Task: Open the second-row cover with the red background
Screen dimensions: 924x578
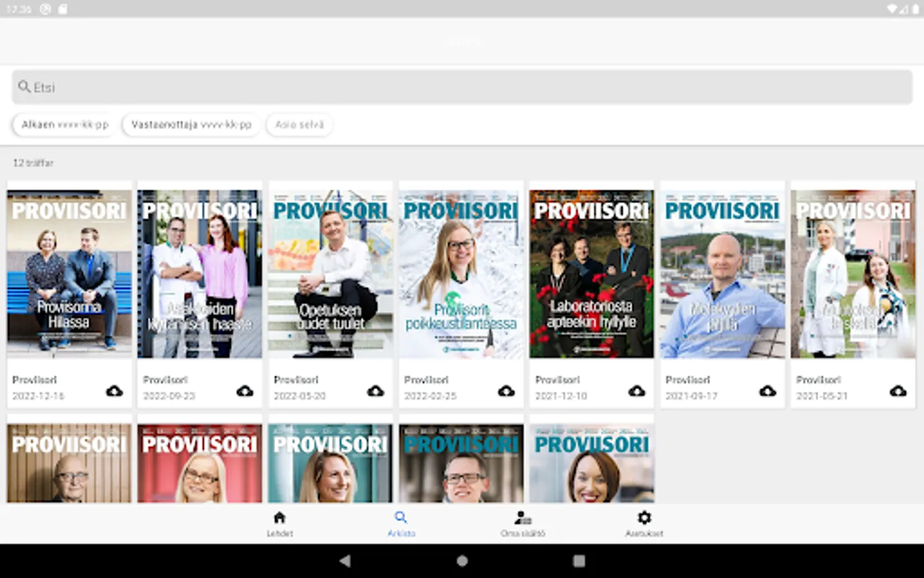Action: [x=200, y=462]
